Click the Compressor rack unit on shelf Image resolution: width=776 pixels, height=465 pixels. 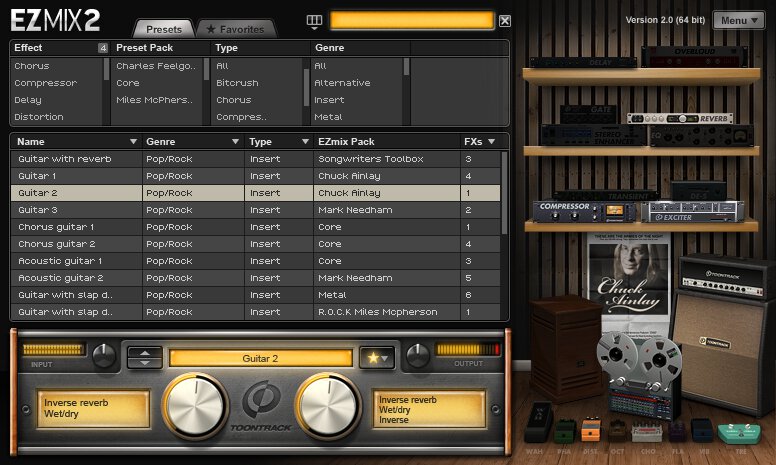tap(567, 210)
